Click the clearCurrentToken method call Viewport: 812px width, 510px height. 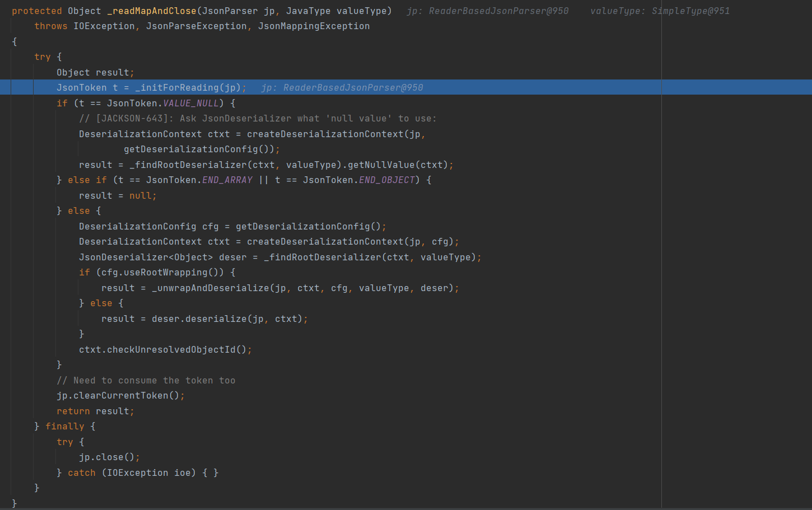pyautogui.click(x=126, y=395)
